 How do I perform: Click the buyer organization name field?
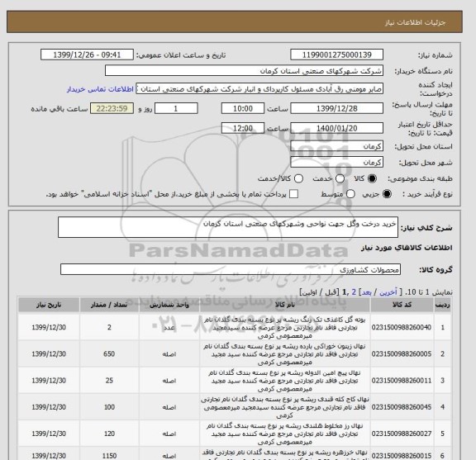[244, 71]
